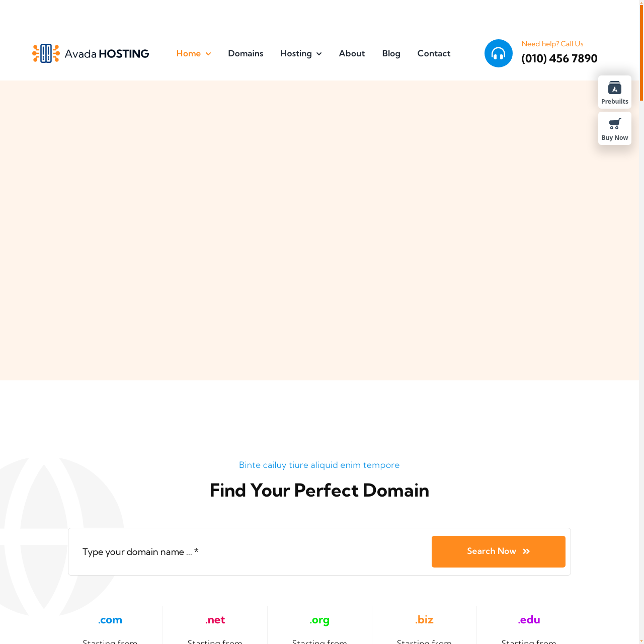Expand the Hosting menu chevron

pyautogui.click(x=319, y=54)
